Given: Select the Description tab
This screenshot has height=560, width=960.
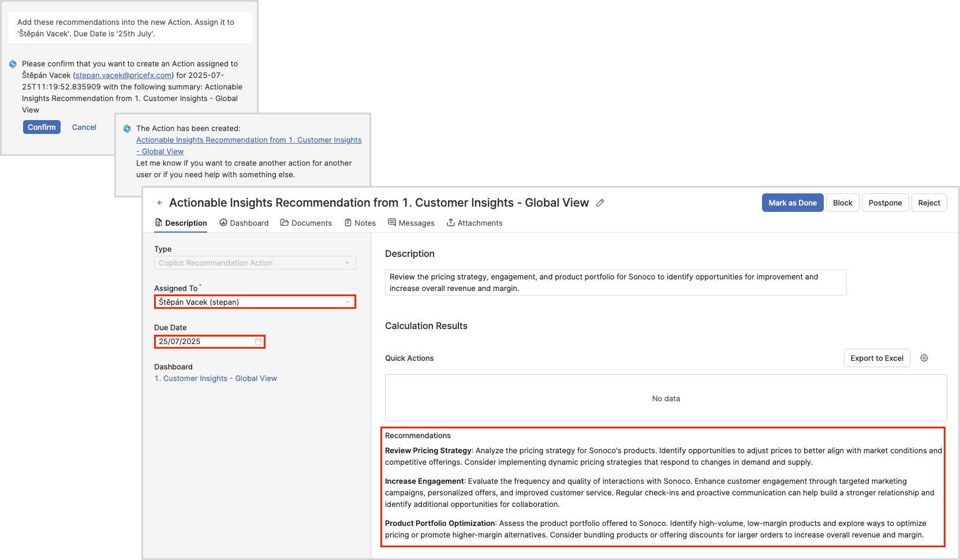Looking at the screenshot, I should coord(181,223).
